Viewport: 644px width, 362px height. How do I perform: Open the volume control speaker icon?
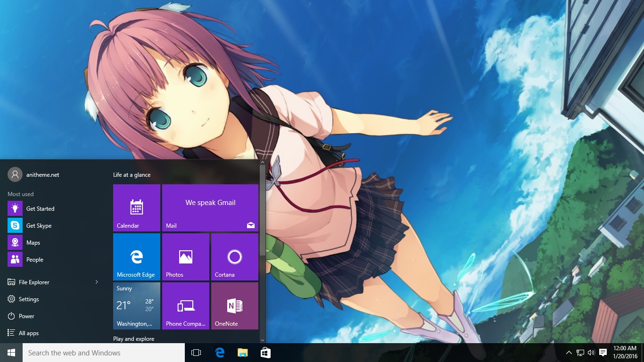click(x=591, y=353)
